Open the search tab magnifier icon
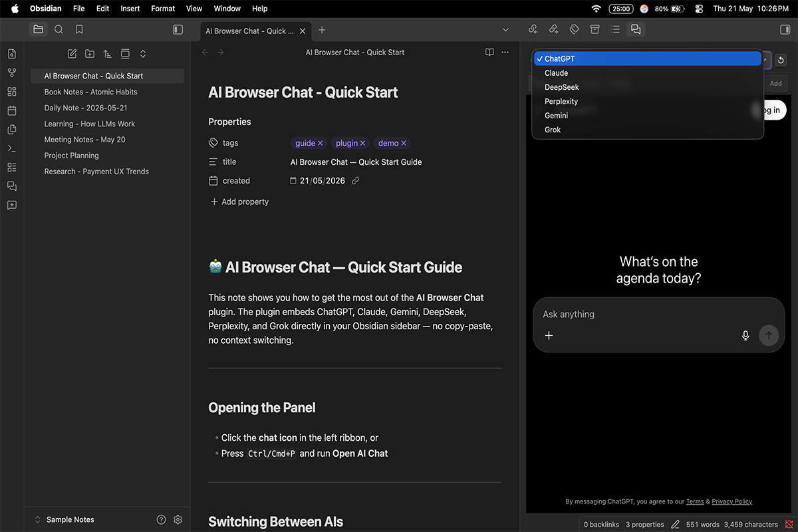Image resolution: width=798 pixels, height=532 pixels. (x=59, y=29)
